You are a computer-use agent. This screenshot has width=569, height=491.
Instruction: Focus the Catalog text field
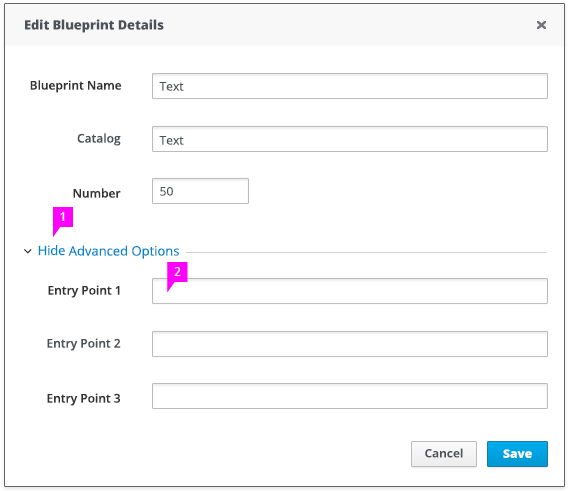tap(350, 139)
